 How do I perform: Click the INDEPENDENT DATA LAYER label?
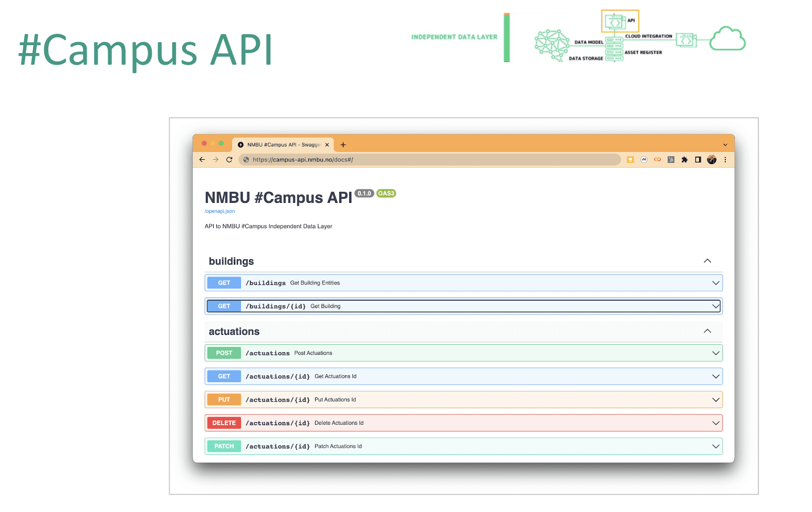coord(454,37)
